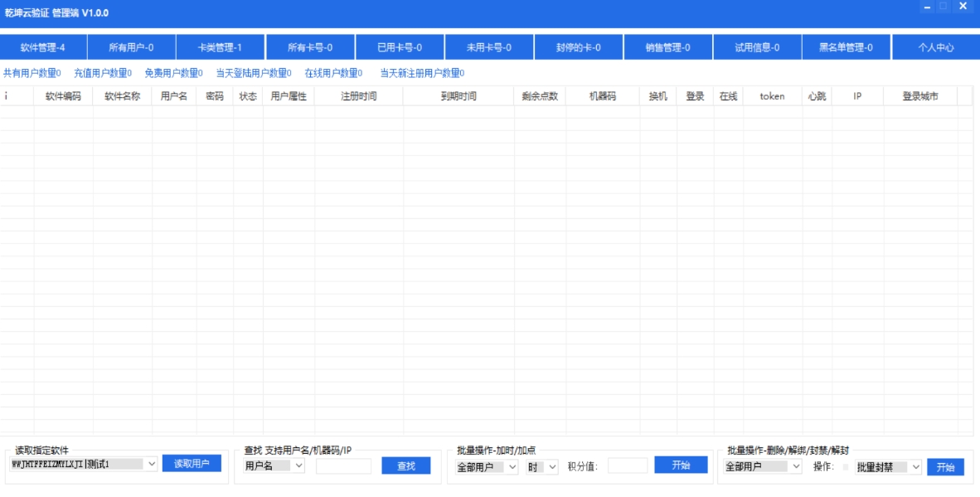Switch to the 软件管理-4 tab
980x497 pixels.
pyautogui.click(x=46, y=47)
